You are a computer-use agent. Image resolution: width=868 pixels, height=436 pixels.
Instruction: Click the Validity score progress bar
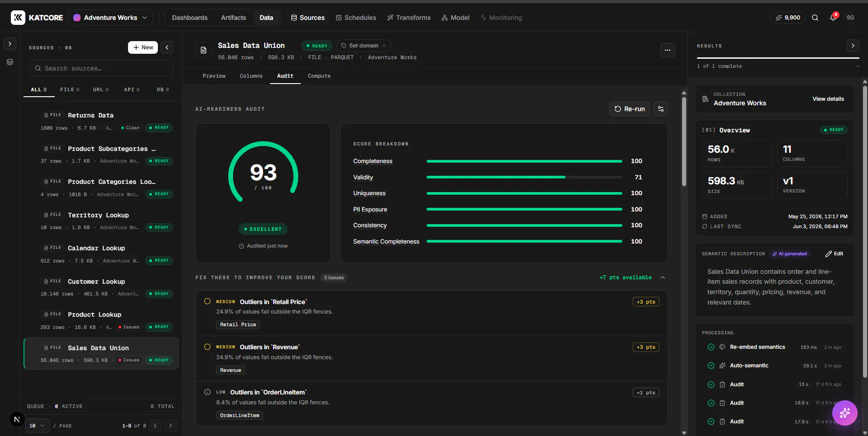[524, 177]
